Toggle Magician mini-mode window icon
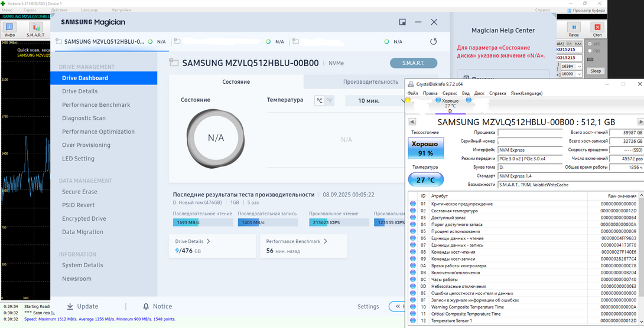 402,22
